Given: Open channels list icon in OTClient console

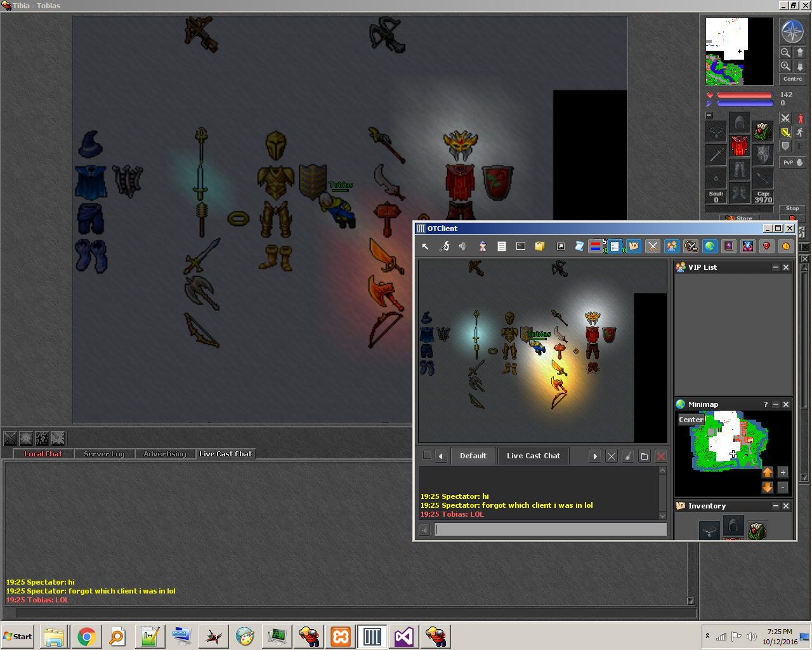Looking at the screenshot, I should point(645,456).
